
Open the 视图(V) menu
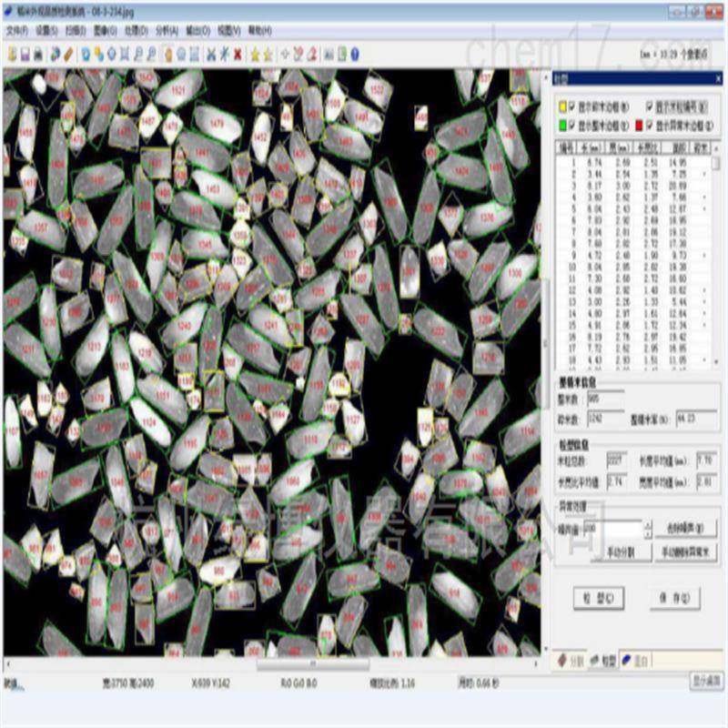tap(229, 31)
